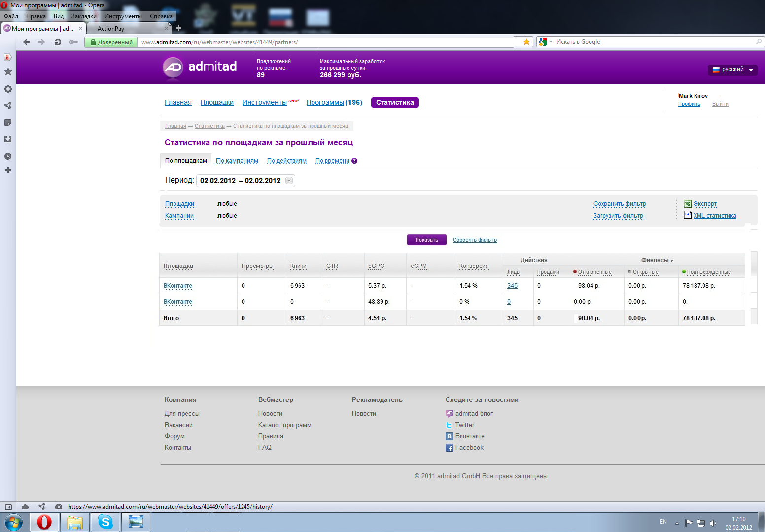This screenshot has width=765, height=532.
Task: Click the address bar URL field
Action: tap(325, 42)
